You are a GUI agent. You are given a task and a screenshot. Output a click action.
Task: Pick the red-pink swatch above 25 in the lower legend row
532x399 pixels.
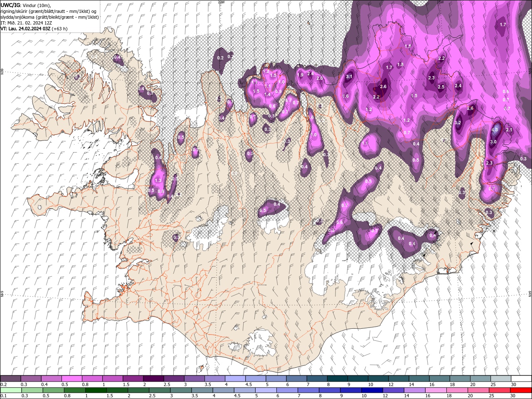pyautogui.click(x=499, y=390)
